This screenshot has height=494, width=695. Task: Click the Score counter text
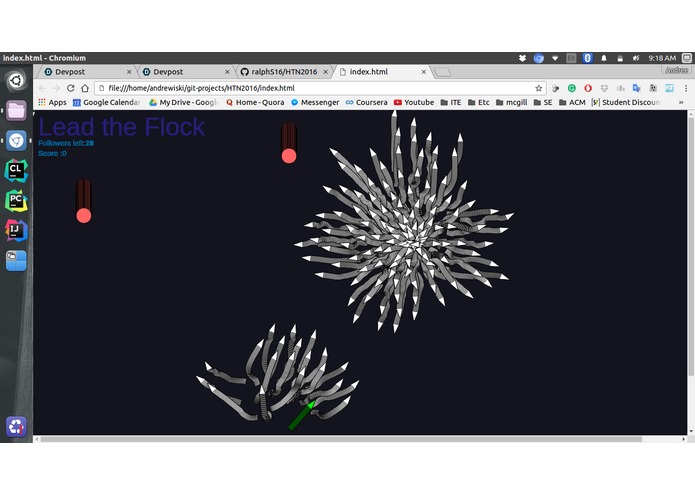[52, 153]
